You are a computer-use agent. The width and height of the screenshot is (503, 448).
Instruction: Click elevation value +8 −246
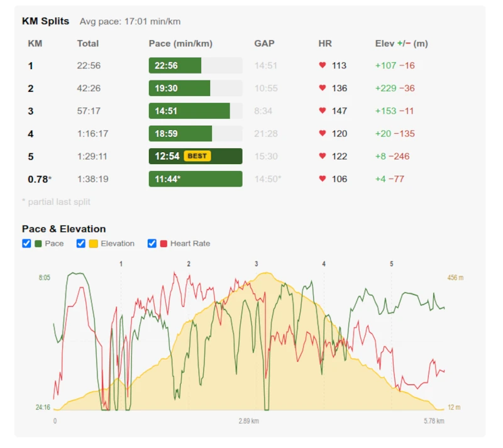[392, 156]
